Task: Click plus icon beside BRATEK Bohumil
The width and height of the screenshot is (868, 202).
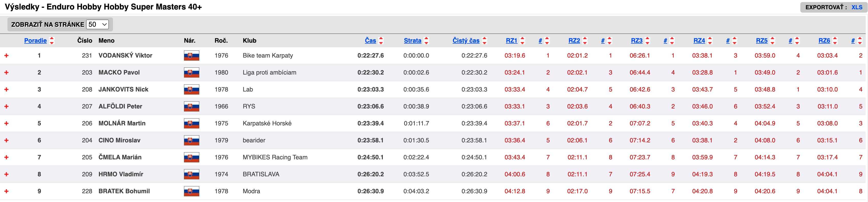Action: [6, 191]
